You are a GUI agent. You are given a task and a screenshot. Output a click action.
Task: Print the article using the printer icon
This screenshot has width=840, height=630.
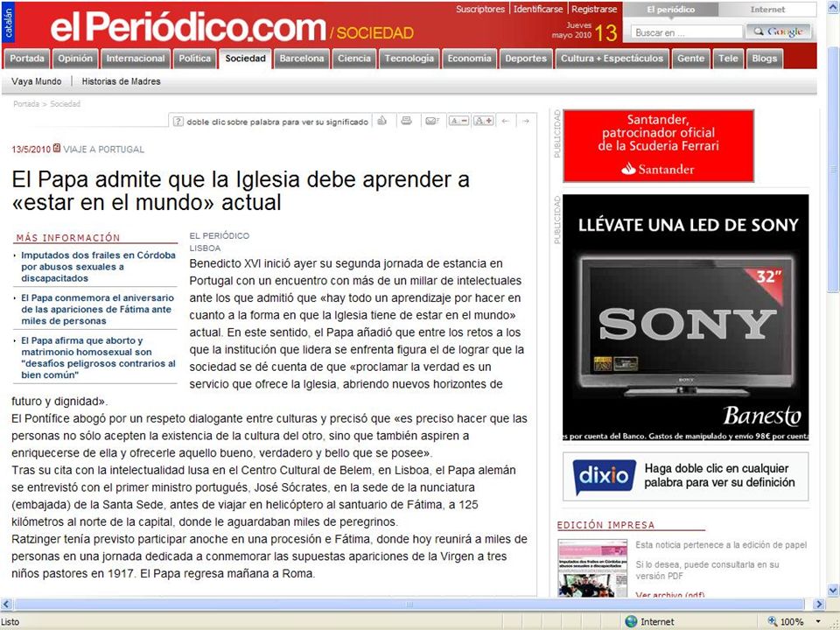[407, 121]
